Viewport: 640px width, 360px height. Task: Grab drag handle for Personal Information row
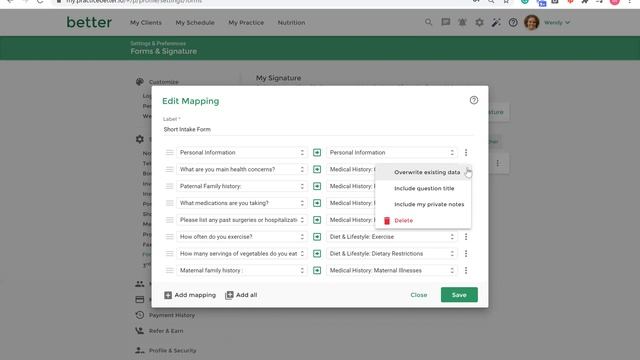coord(169,153)
